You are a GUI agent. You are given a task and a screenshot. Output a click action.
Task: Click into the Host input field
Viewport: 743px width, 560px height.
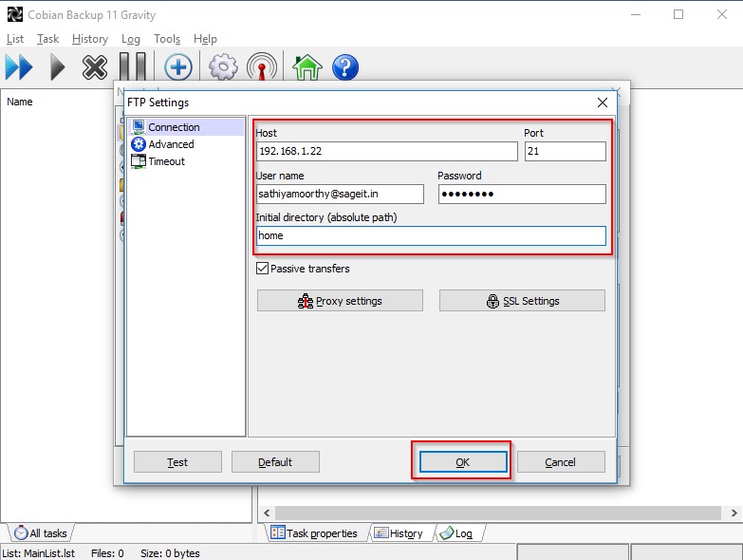click(386, 151)
